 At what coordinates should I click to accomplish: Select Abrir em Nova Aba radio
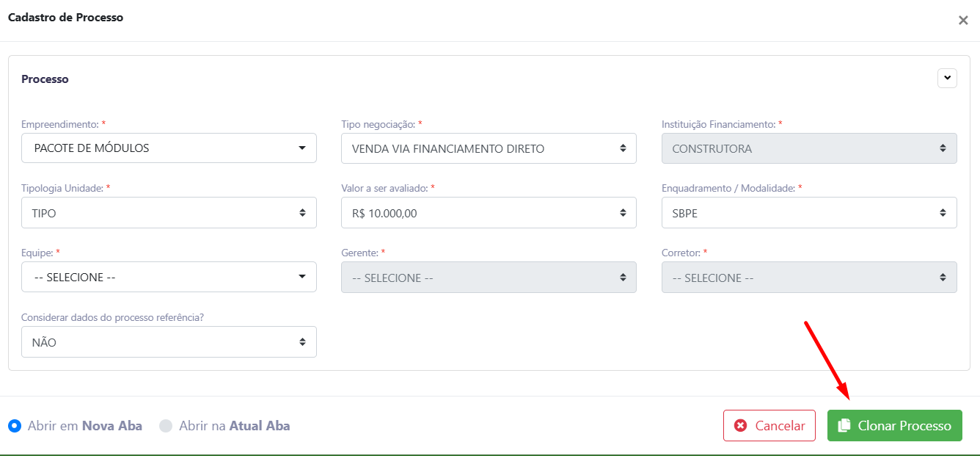point(15,426)
